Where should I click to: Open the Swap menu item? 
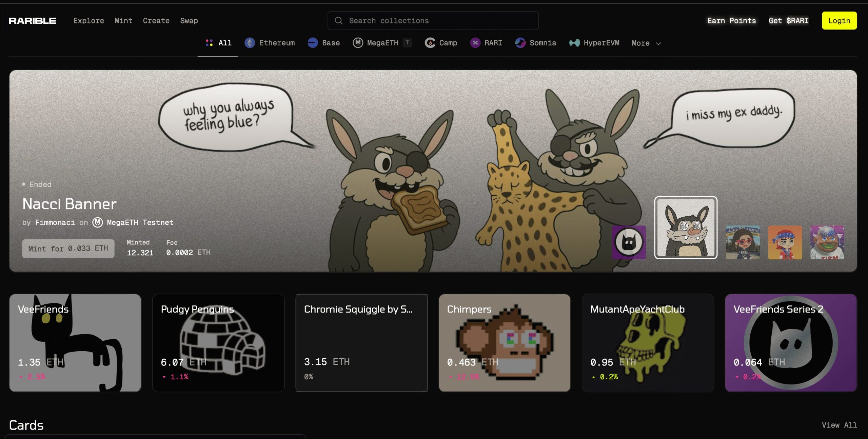[189, 21]
